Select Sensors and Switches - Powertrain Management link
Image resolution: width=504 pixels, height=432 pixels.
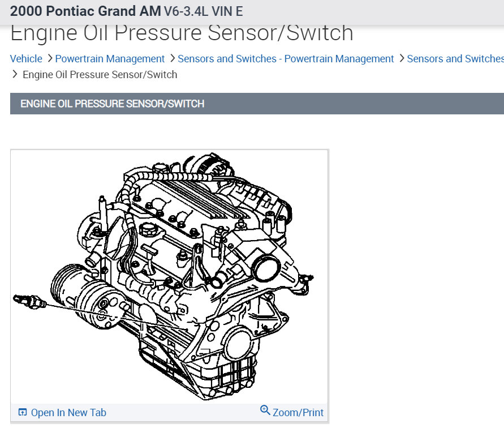point(285,58)
